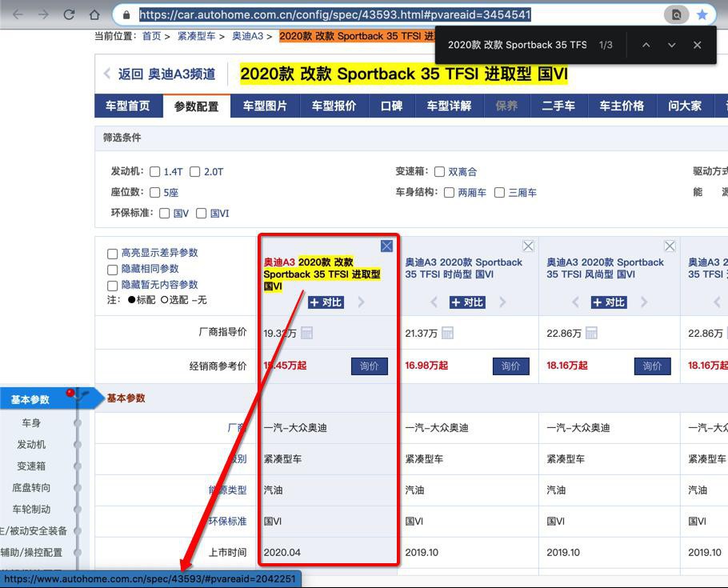Viewport: 728px width, 588px height.
Task: Open the calculator icon beside 19.32万
Action: [307, 333]
